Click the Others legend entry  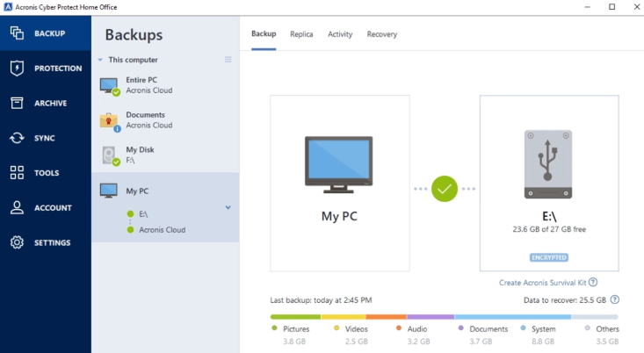point(602,335)
